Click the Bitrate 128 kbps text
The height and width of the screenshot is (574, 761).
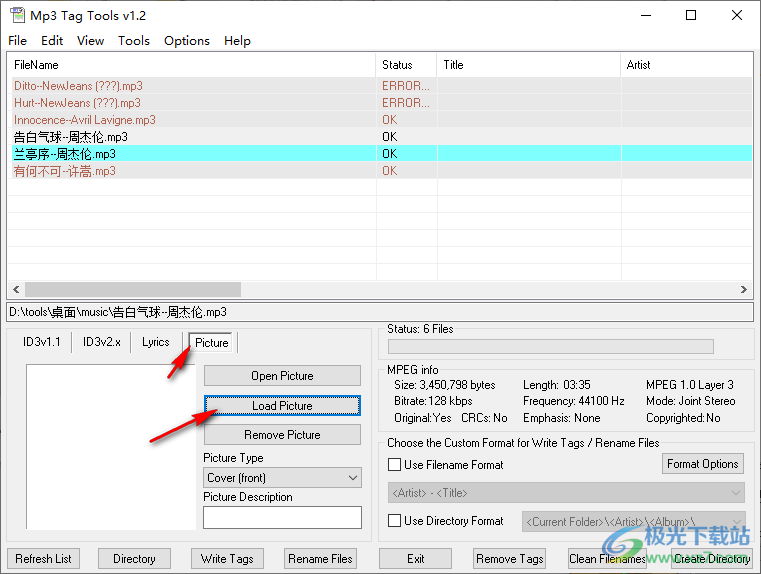pyautogui.click(x=433, y=401)
